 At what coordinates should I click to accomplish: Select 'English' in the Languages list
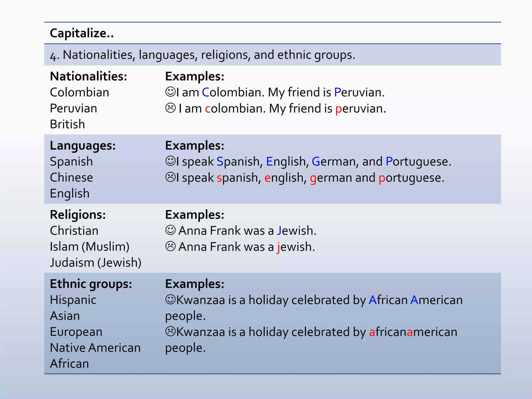click(70, 194)
